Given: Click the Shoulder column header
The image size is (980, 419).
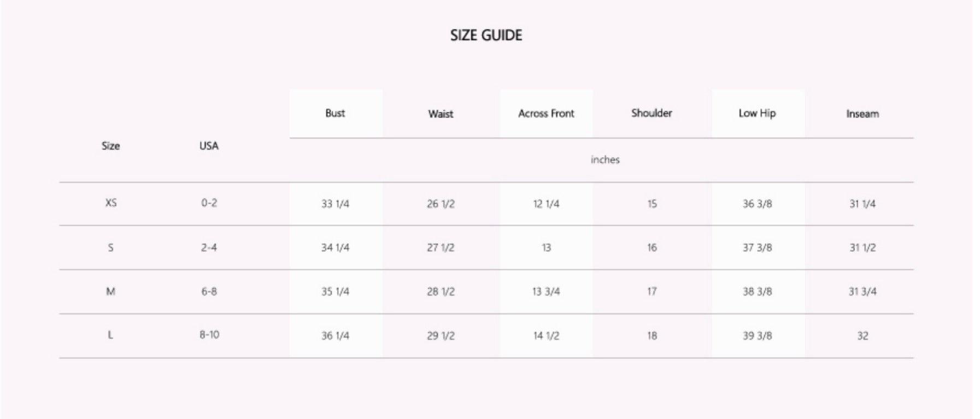Looking at the screenshot, I should 652,113.
